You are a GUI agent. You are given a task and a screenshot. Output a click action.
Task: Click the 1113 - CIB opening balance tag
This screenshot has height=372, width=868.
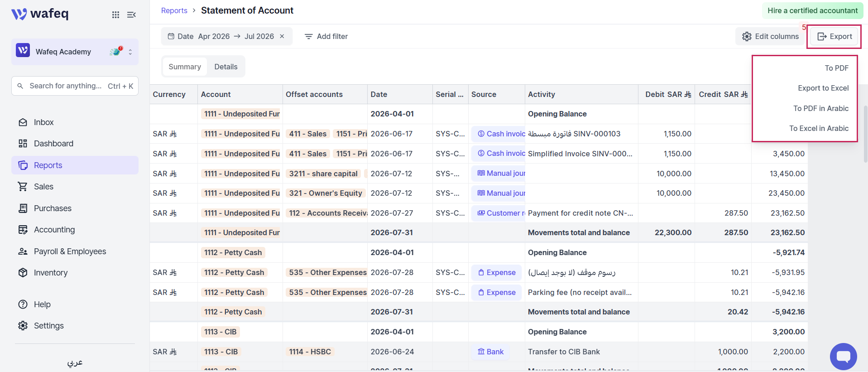[x=221, y=332]
